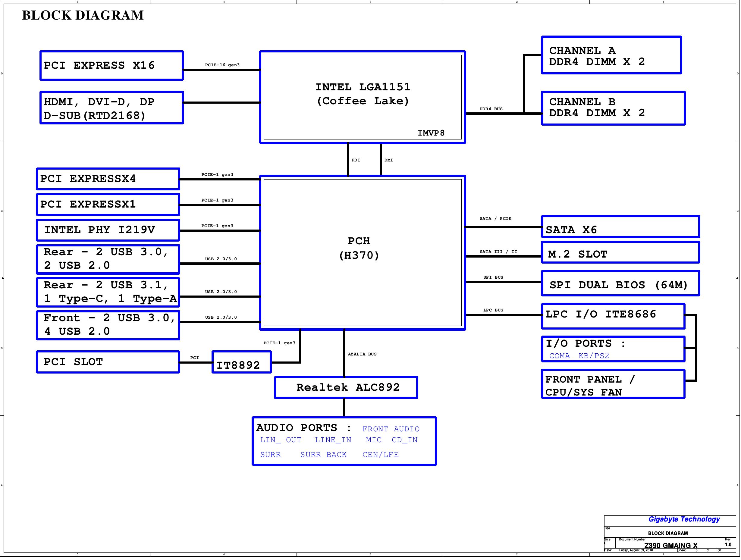Click the IMVP8 label
Viewport: 741px width, 560px height.
pyautogui.click(x=431, y=133)
